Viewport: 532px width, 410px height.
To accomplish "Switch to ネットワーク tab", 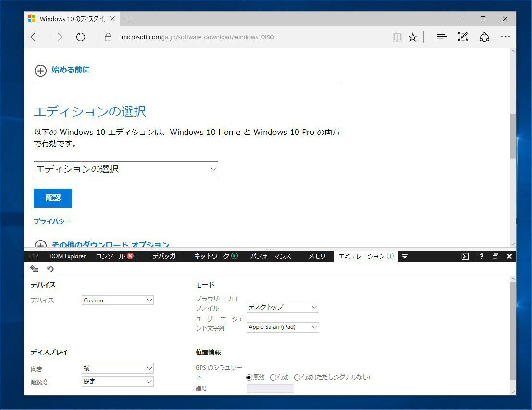I will click(211, 256).
